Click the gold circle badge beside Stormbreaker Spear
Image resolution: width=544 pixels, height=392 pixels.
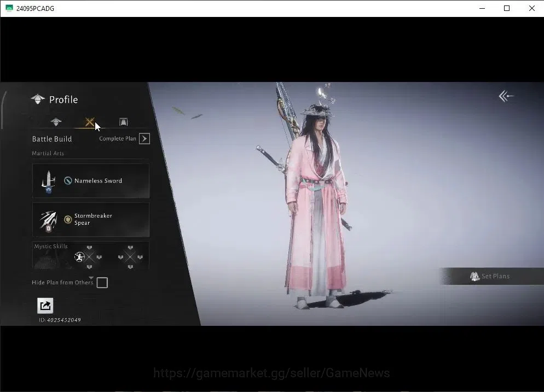click(68, 219)
